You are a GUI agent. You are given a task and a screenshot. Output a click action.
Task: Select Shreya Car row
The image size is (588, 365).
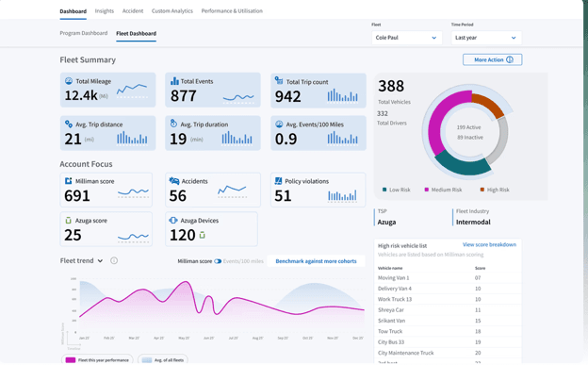[x=448, y=309]
